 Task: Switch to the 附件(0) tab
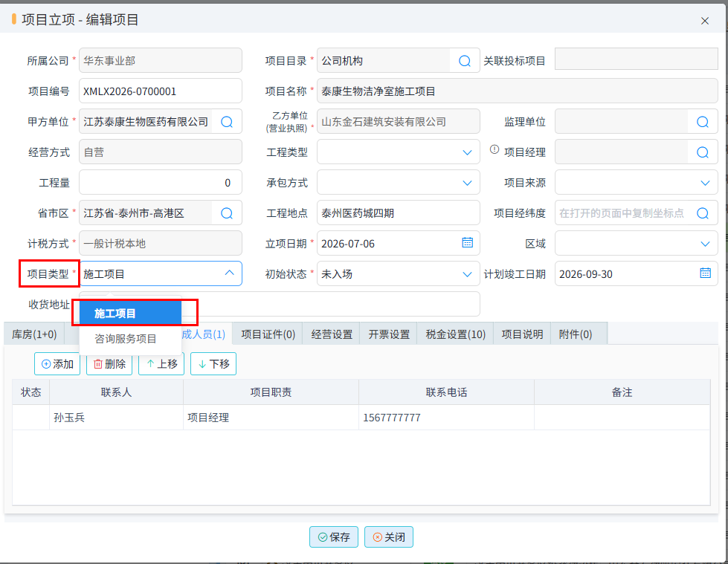[x=576, y=334]
